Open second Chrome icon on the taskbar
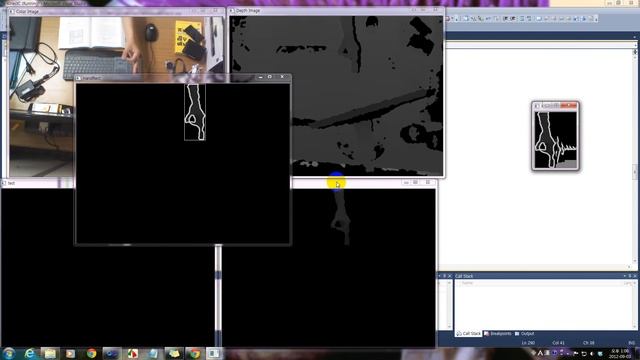 pos(194,353)
